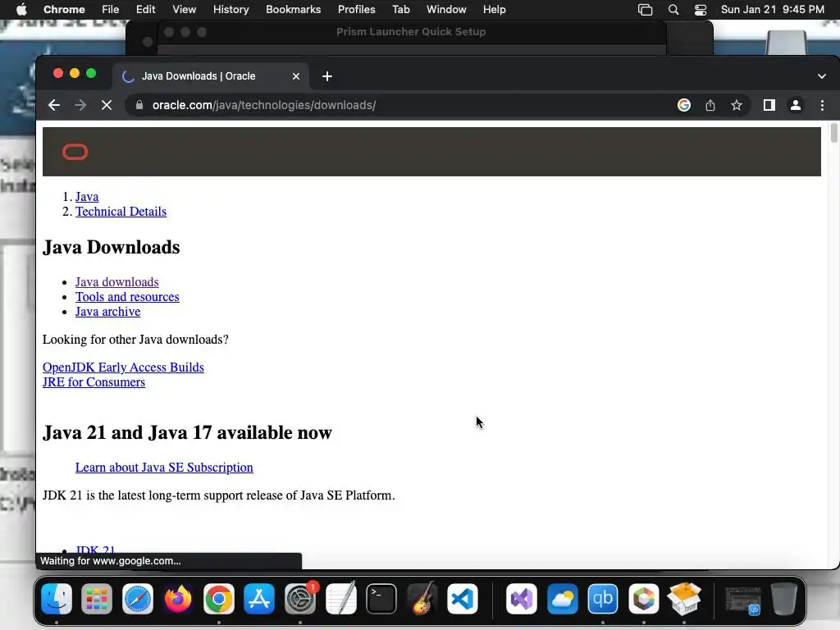Viewport: 840px width, 630px height.
Task: Click the Google icon in the address bar
Action: coord(684,105)
